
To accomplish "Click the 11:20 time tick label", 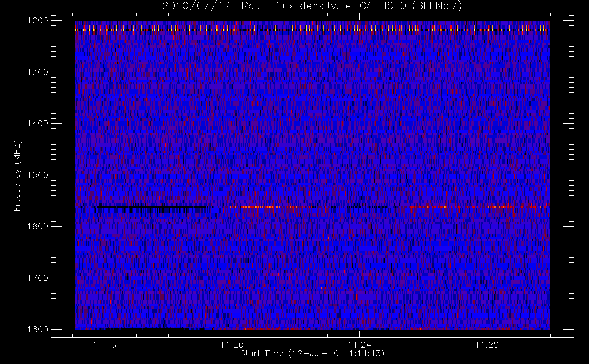I will [x=232, y=344].
